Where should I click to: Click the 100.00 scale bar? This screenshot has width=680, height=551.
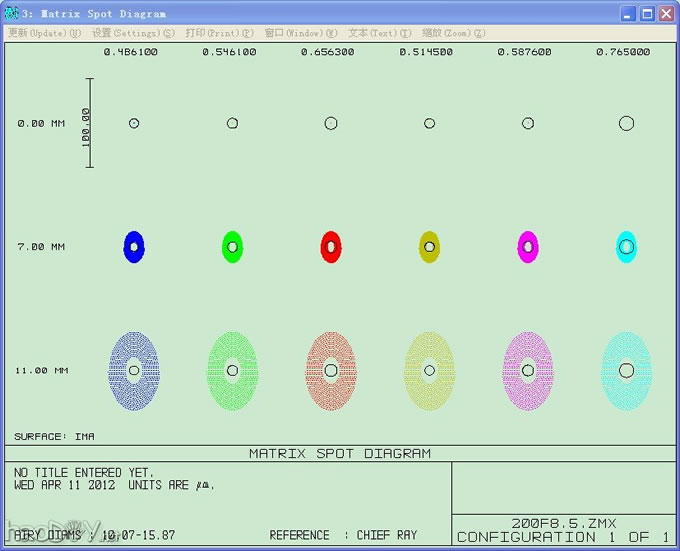pyautogui.click(x=89, y=124)
